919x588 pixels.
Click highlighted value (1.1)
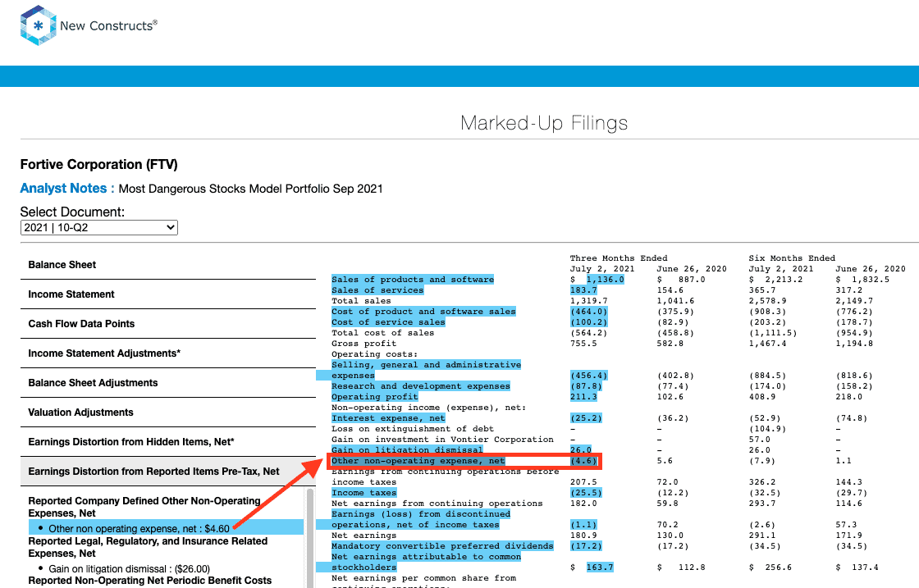583,525
